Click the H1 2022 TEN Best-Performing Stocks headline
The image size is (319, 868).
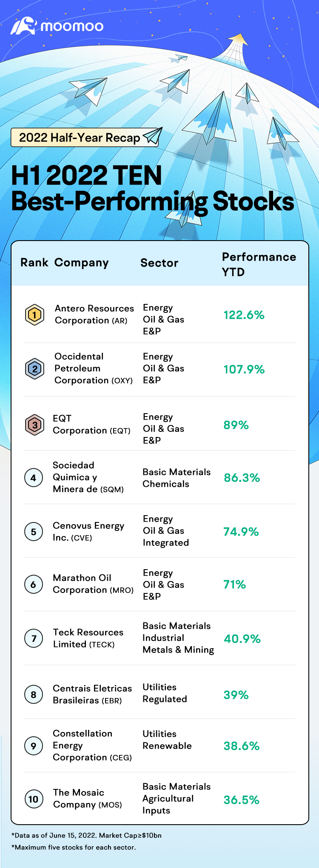tap(152, 188)
